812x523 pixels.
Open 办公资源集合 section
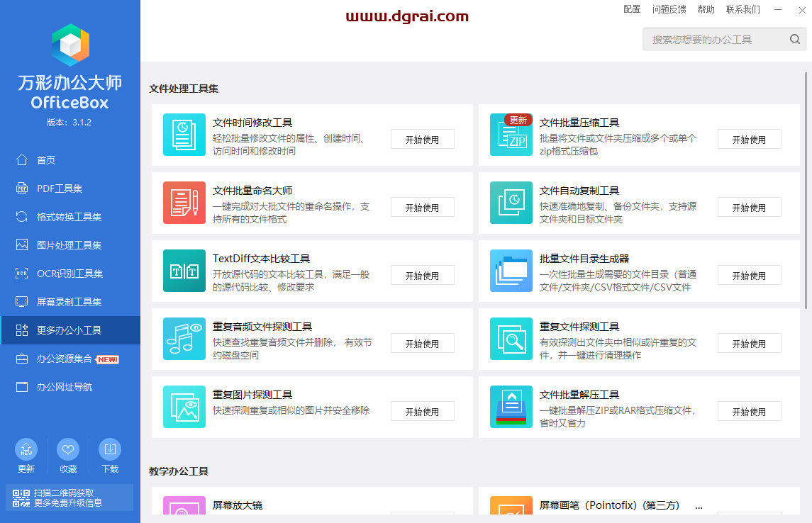point(70,359)
